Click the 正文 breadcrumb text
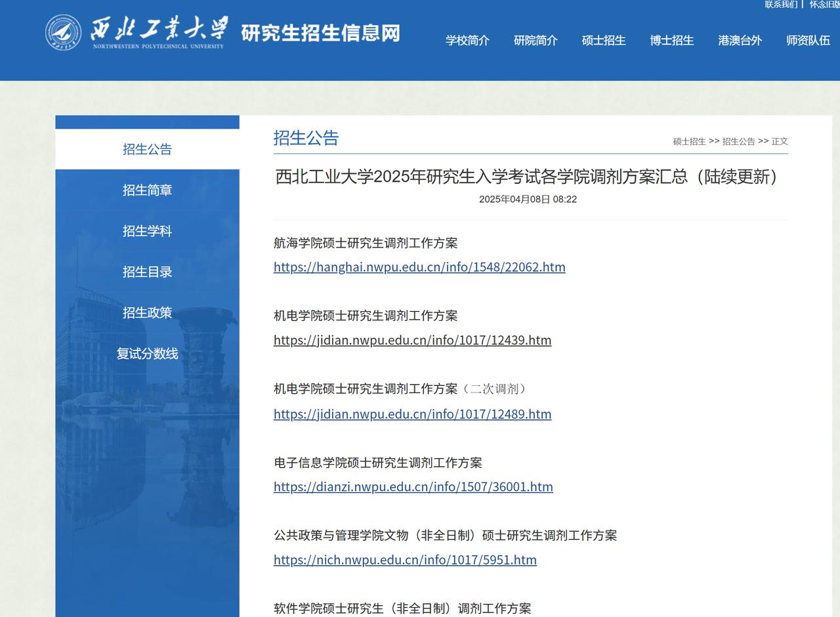Screen dimensions: 840x617 click(x=780, y=141)
